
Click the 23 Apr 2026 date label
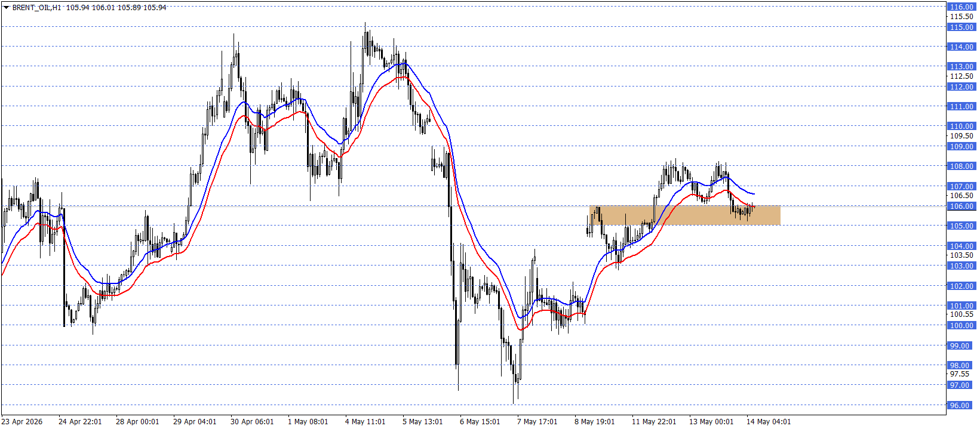pyautogui.click(x=22, y=421)
